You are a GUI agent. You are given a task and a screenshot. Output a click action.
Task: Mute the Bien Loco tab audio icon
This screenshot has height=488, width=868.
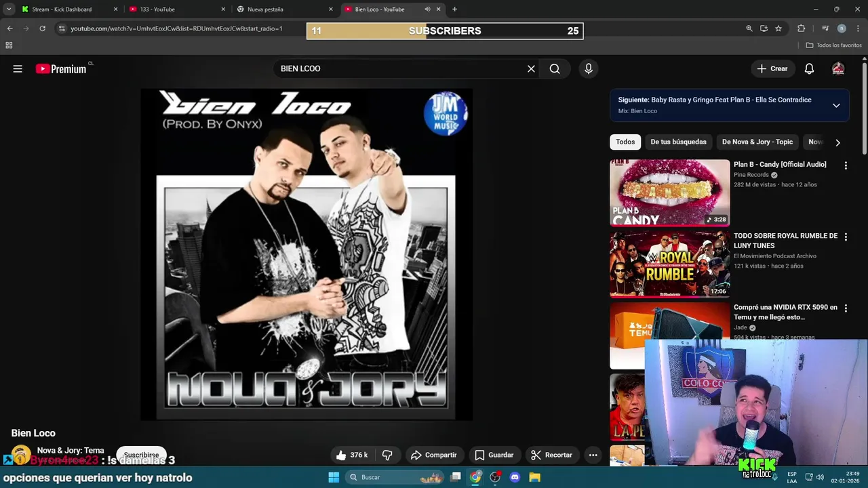tap(427, 9)
